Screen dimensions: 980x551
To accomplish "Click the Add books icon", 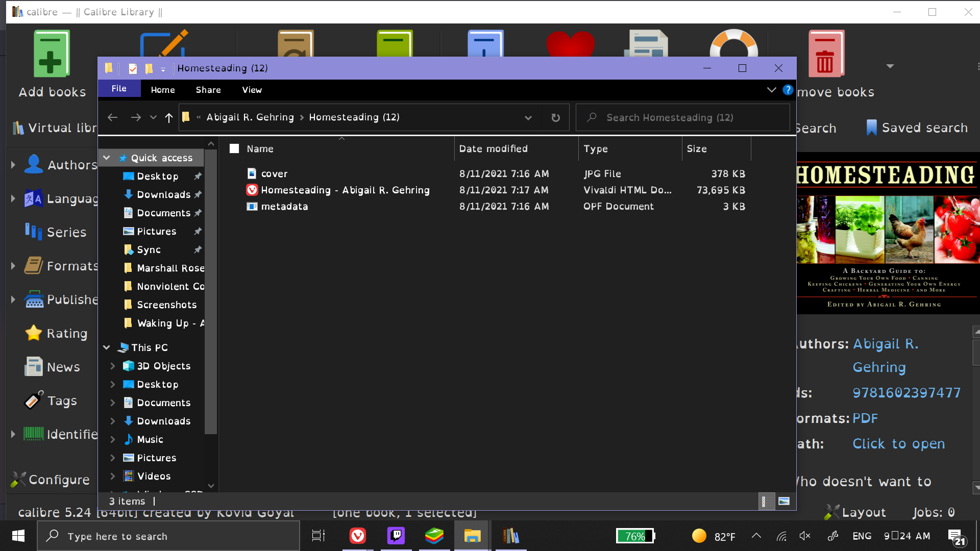I will [x=52, y=54].
